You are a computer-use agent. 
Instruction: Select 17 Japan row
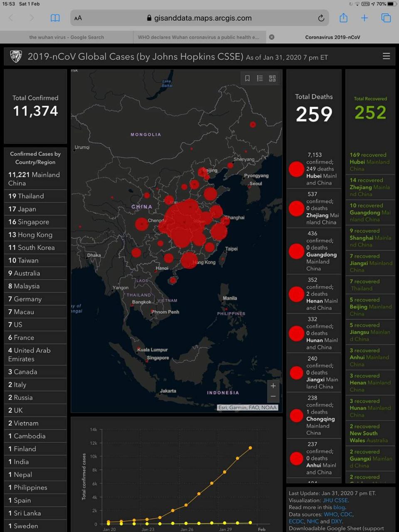tap(35, 209)
